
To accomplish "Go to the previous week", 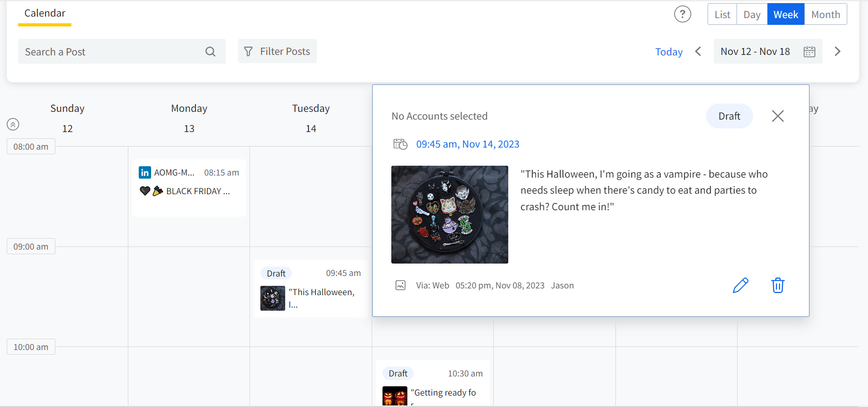I will tap(698, 51).
